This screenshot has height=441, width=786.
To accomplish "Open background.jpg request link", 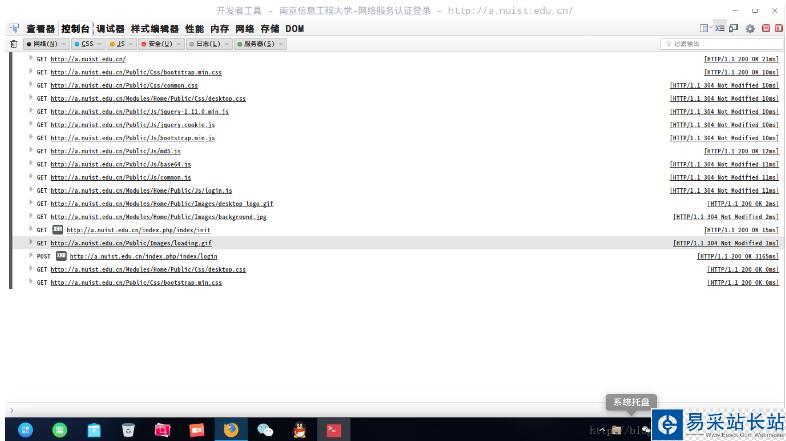I will click(158, 216).
